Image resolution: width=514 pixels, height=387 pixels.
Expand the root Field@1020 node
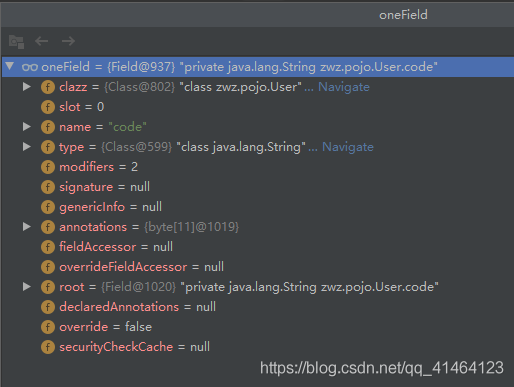pyautogui.click(x=27, y=287)
